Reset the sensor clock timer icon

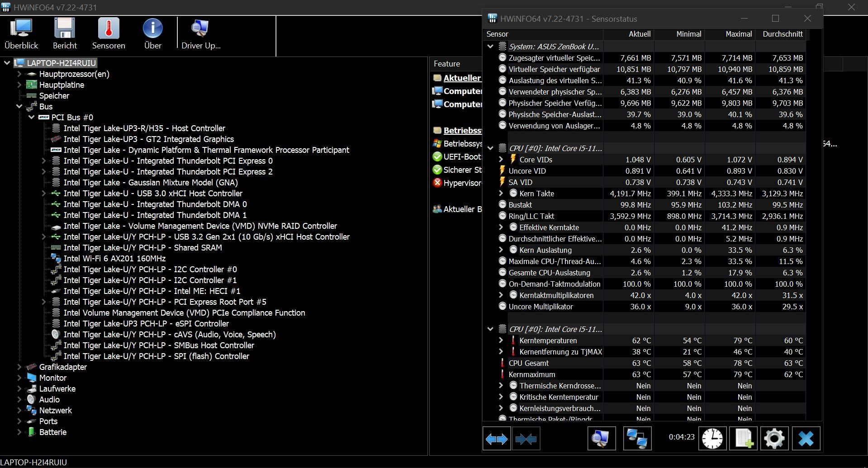point(712,439)
